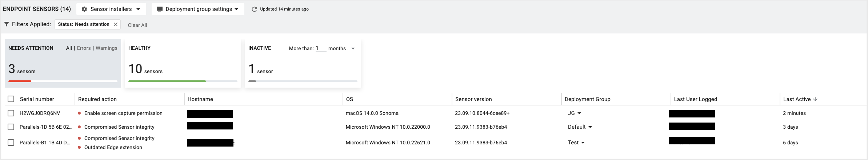
Task: Sort by Last Active arrow icon
Action: (815, 99)
